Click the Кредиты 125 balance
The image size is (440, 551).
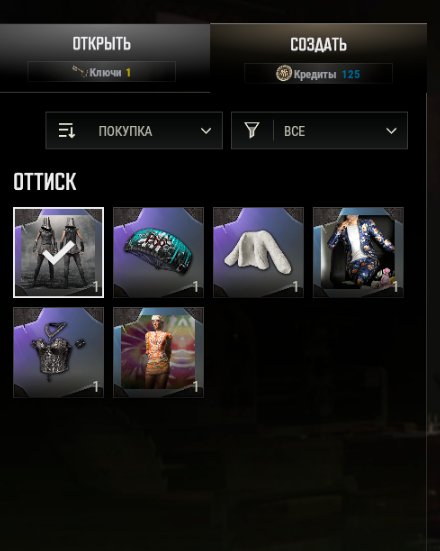pyautogui.click(x=318, y=74)
